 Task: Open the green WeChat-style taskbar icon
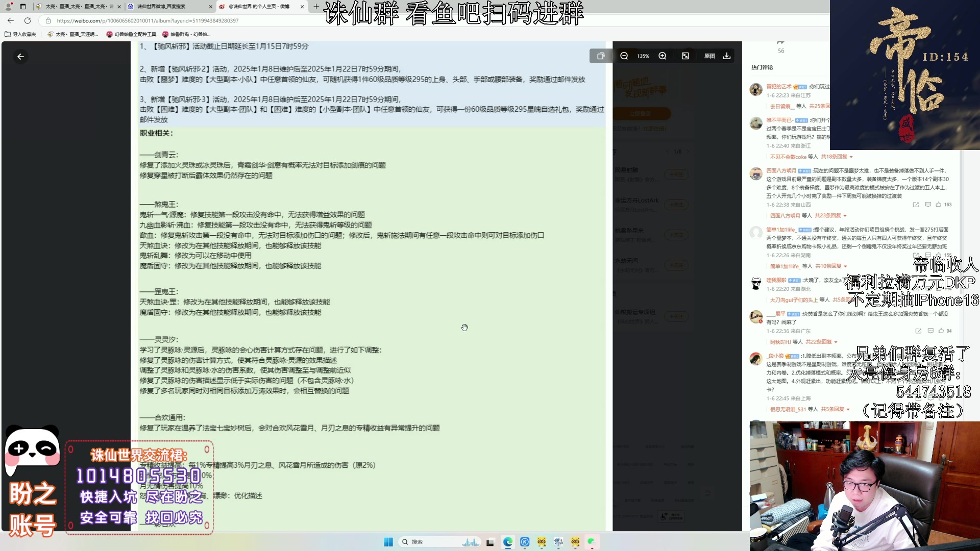[592, 542]
